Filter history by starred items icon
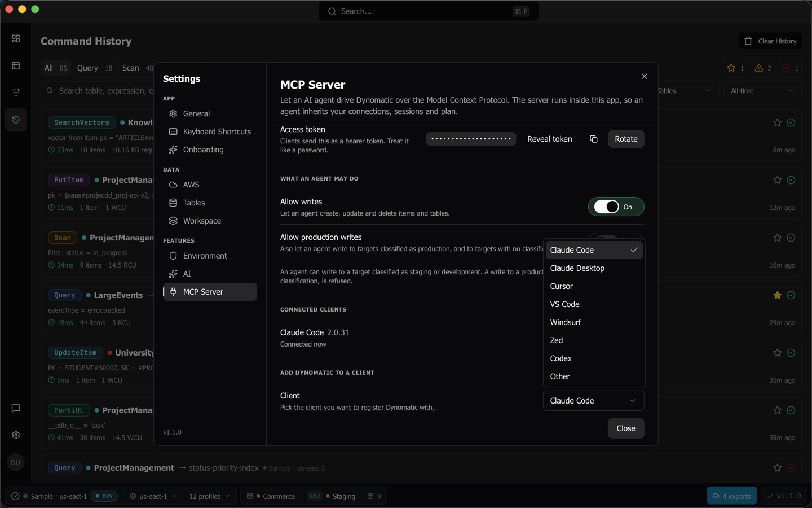The image size is (812, 508). click(x=736, y=68)
